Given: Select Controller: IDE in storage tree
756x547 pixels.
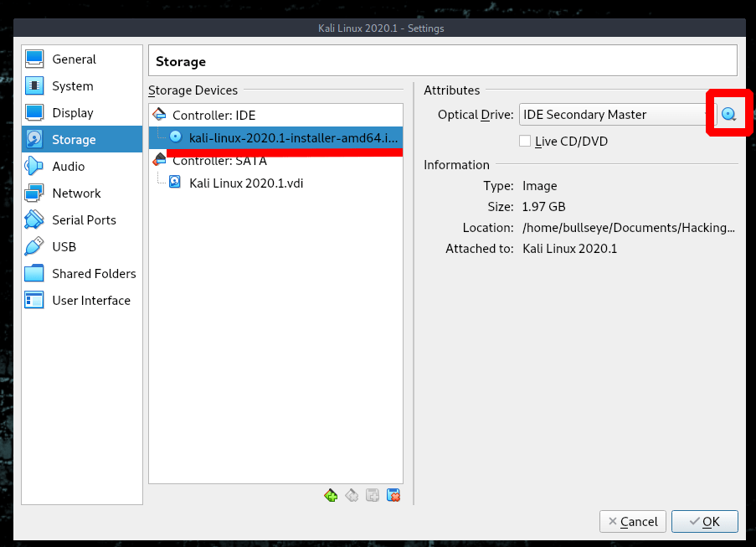Looking at the screenshot, I should coord(275,116).
